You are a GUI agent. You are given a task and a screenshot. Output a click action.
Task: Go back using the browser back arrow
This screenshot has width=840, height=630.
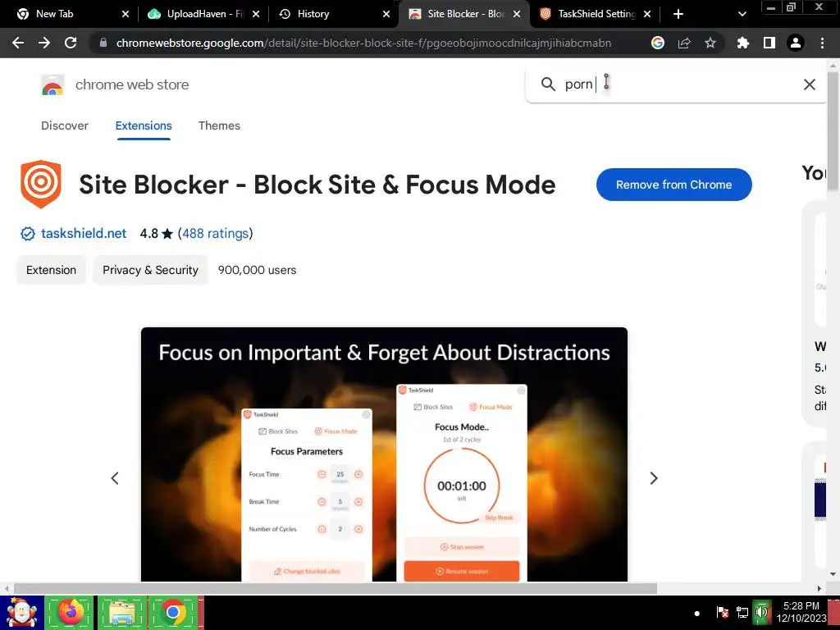(18, 43)
